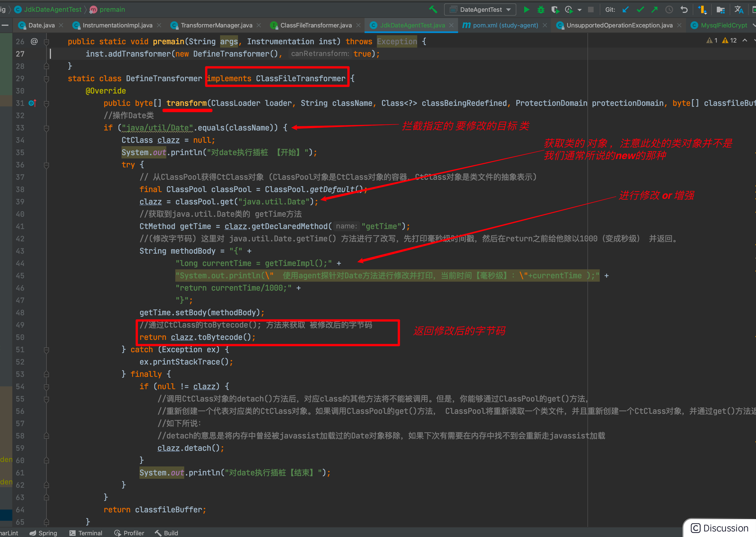Show Git history clock icon

[669, 10]
